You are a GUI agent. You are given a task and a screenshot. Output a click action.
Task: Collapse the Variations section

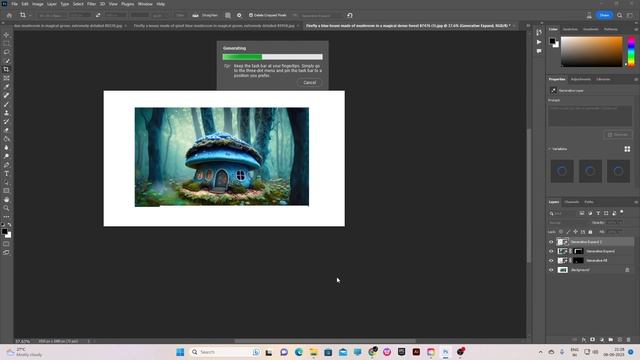coord(549,149)
